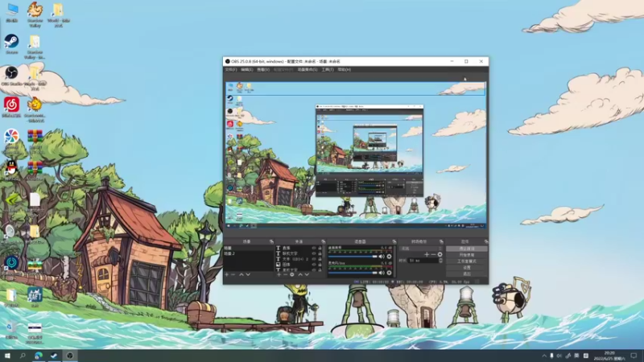Toggle visibility of the first source in the list
Image resolution: width=644 pixels, height=362 pixels.
(x=314, y=249)
